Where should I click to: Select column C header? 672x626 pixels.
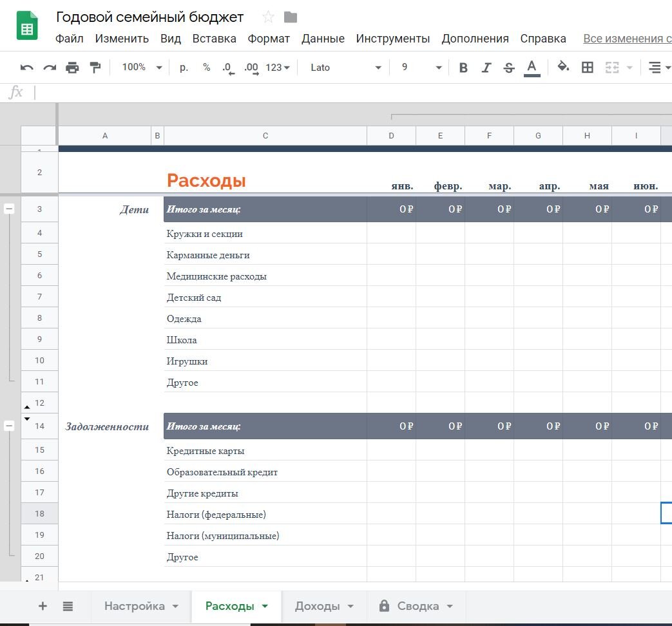(x=265, y=136)
